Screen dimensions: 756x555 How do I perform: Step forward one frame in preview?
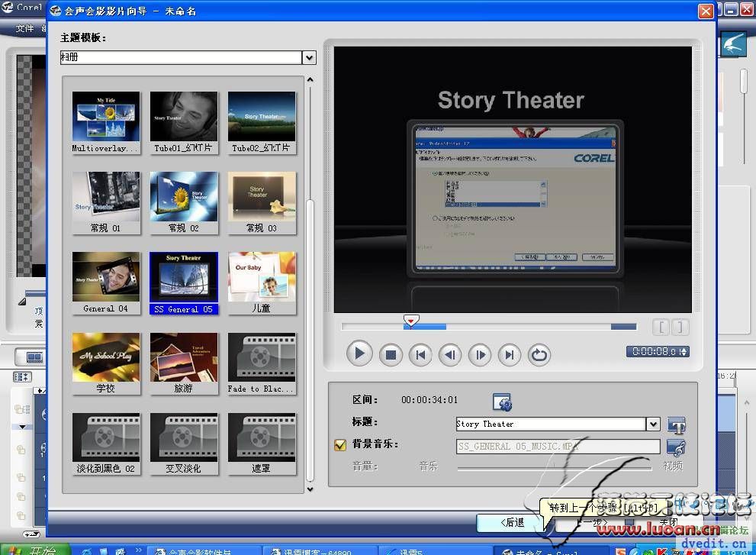coord(480,355)
